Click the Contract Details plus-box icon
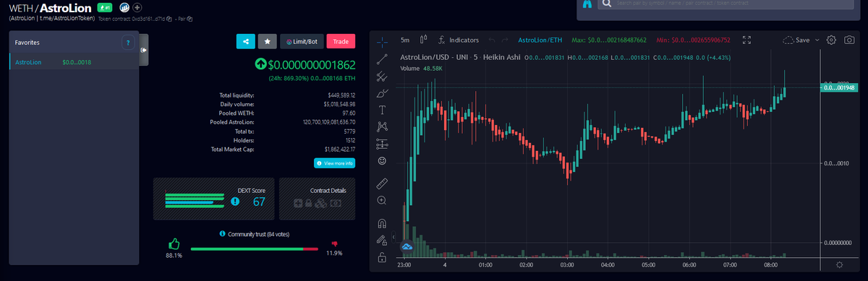868x281 pixels. [297, 204]
